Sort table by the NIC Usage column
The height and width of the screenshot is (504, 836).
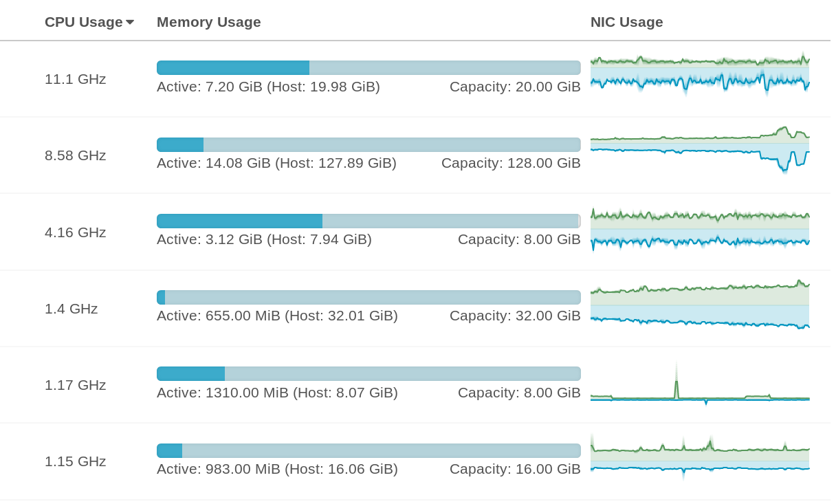pos(626,22)
